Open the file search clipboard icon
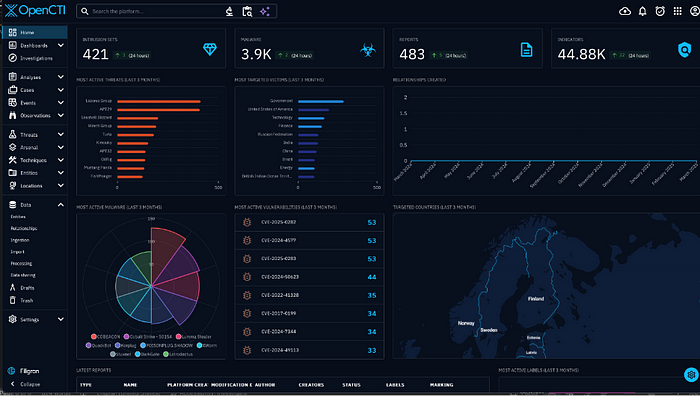700x396 pixels. tap(247, 11)
